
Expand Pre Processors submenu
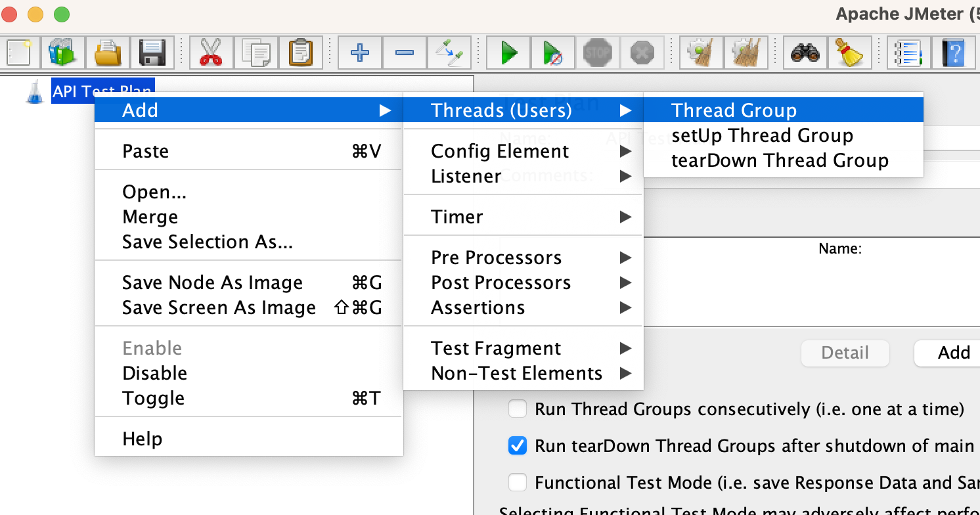pyautogui.click(x=523, y=257)
